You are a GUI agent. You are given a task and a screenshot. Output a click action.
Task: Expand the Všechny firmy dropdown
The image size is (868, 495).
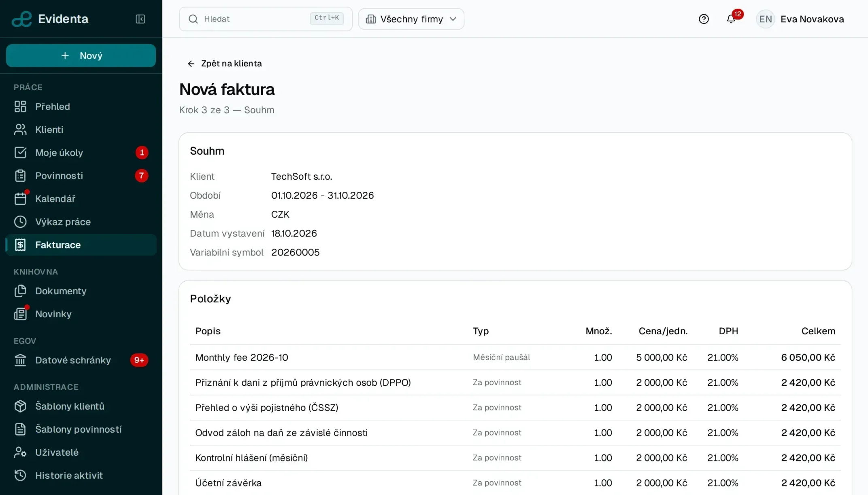click(x=411, y=19)
